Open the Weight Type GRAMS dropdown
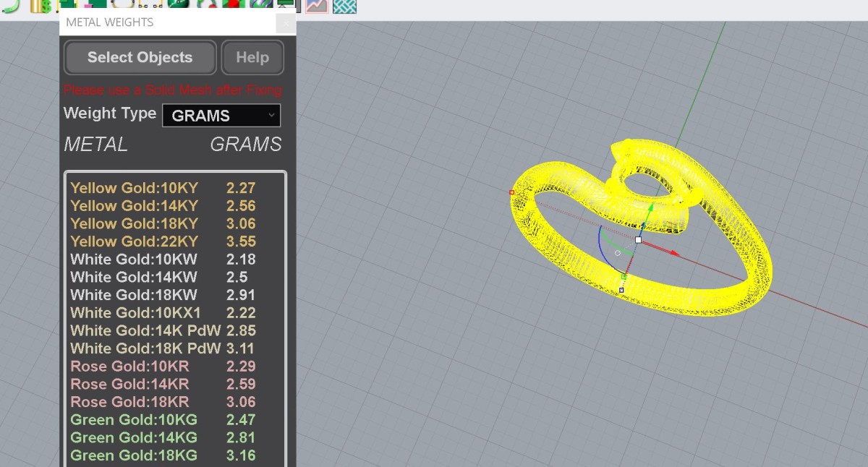The height and width of the screenshot is (467, 868). click(221, 116)
